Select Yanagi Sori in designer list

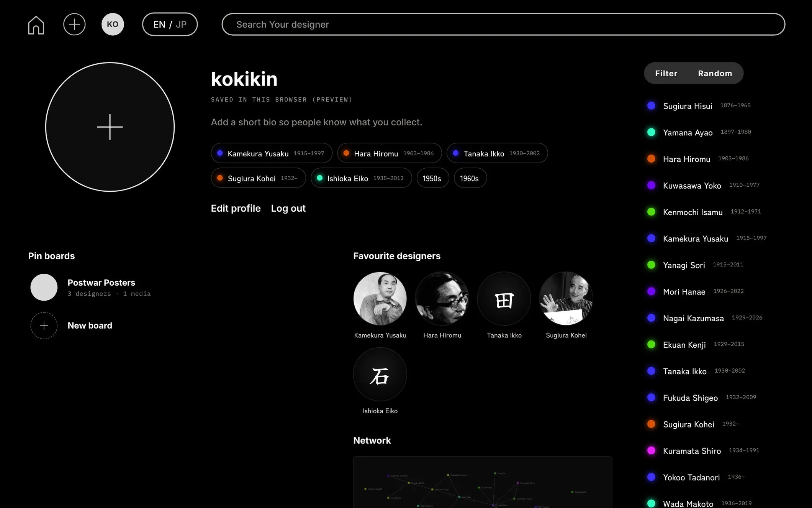695,265
